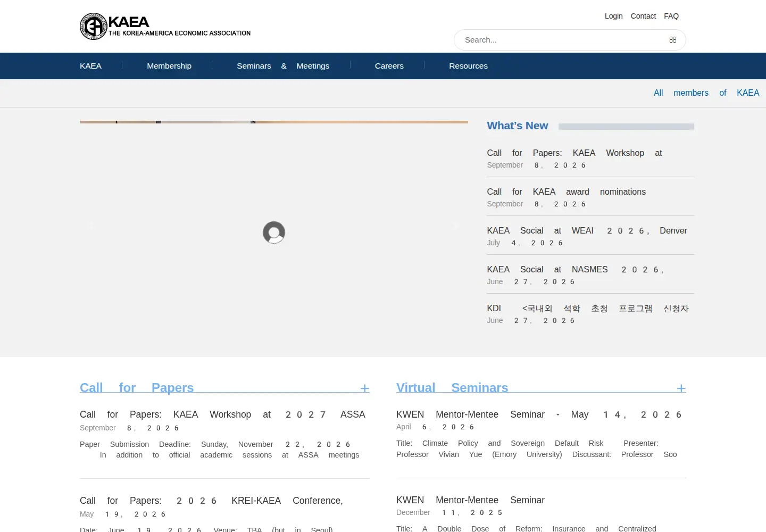Click the date "July 4, 2026"
This screenshot has width=766, height=532.
pyautogui.click(x=525, y=243)
